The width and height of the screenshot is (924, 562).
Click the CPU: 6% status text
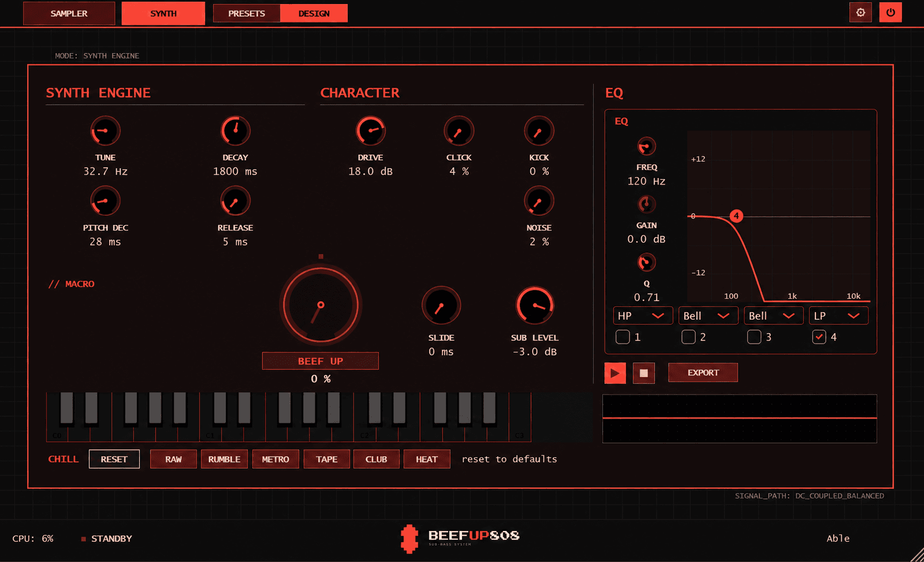click(33, 538)
